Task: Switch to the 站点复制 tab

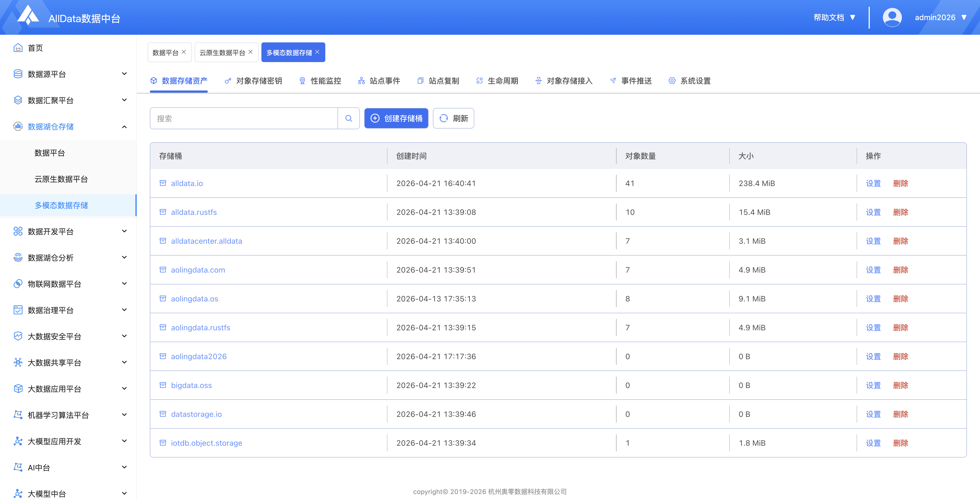Action: pos(438,81)
